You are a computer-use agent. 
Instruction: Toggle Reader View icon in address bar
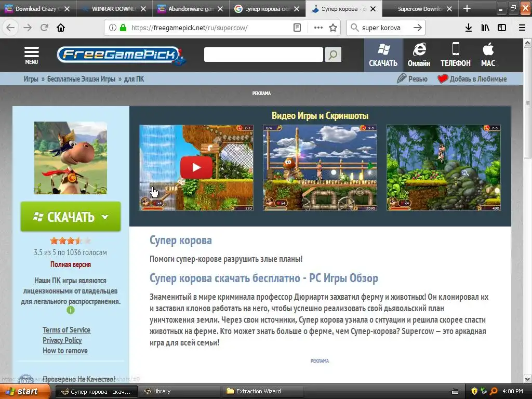[x=297, y=28]
